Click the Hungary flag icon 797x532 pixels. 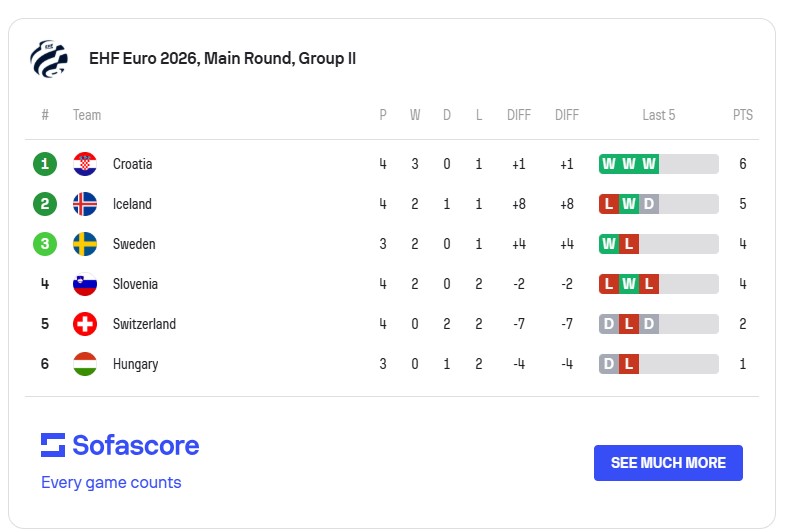(x=85, y=364)
